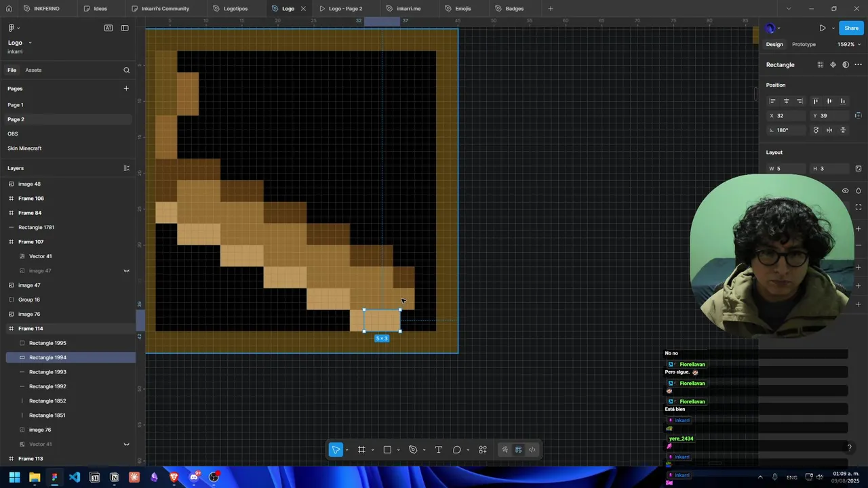Toggle the minimize UI sidebar icon

[125, 28]
